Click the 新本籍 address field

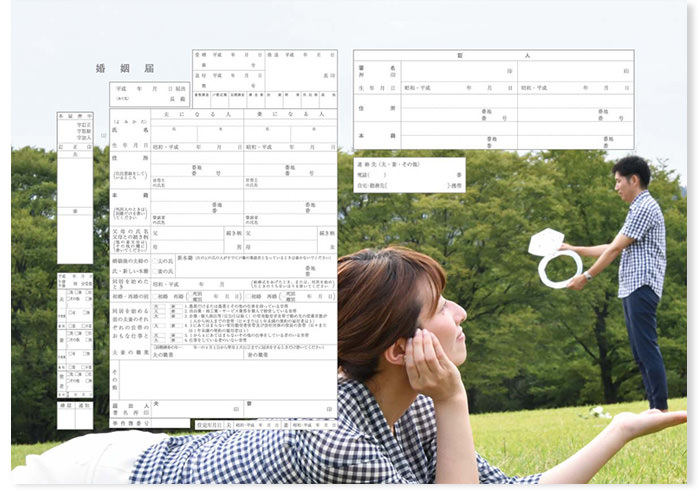[x=255, y=270]
